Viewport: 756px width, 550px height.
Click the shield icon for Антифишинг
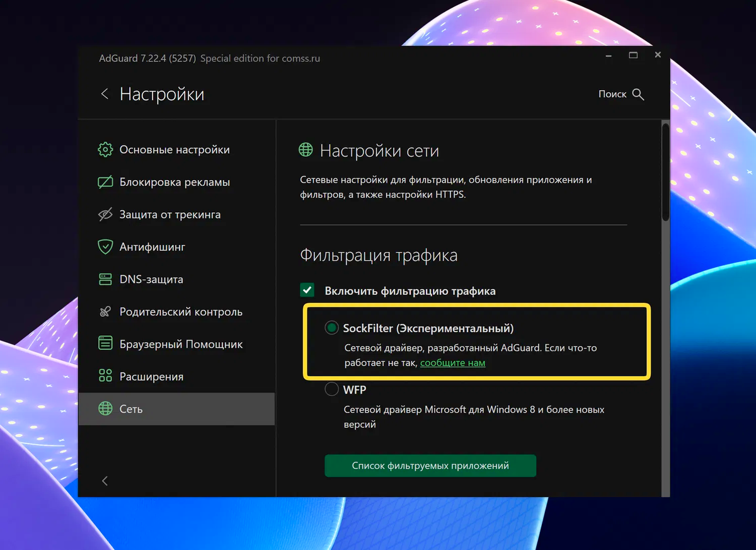pos(105,247)
